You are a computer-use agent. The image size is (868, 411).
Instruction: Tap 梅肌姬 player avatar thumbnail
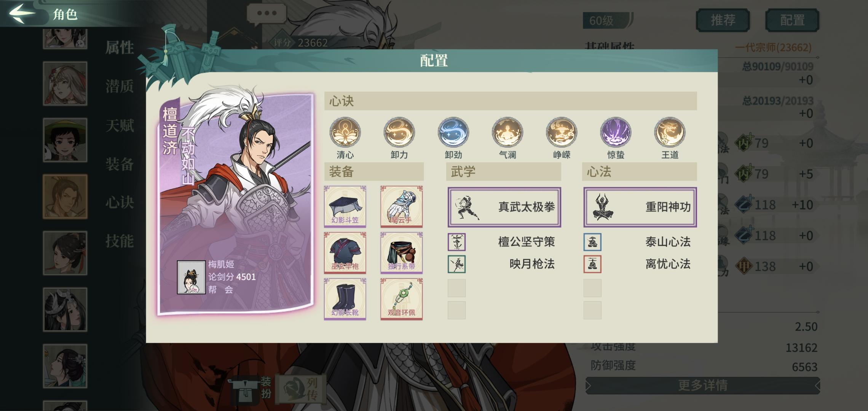click(191, 277)
